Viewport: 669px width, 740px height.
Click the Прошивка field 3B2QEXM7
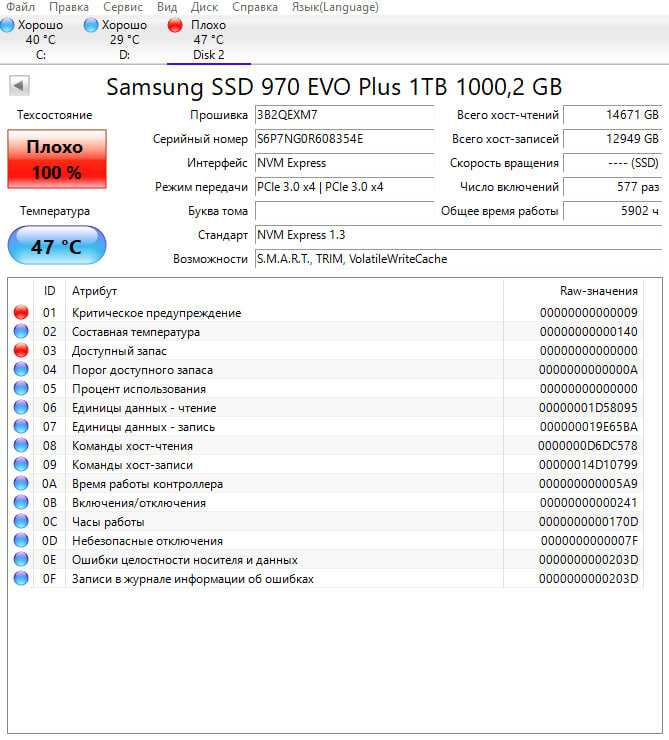click(x=344, y=115)
